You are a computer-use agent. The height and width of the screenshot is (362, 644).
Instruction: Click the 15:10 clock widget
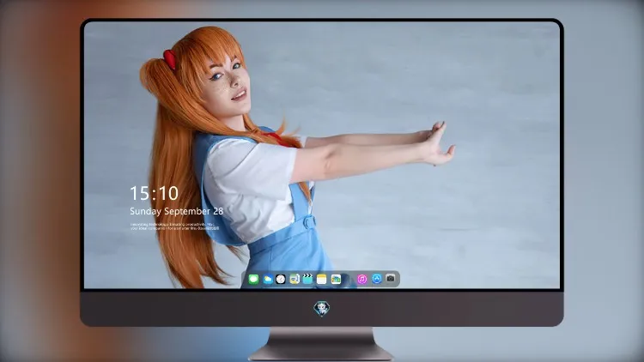(x=155, y=193)
